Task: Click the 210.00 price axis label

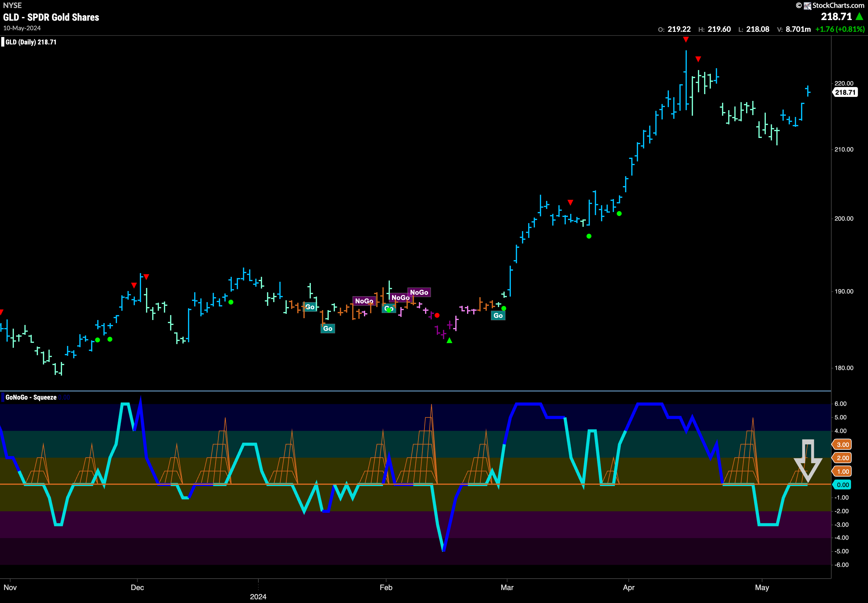Action: coord(844,149)
